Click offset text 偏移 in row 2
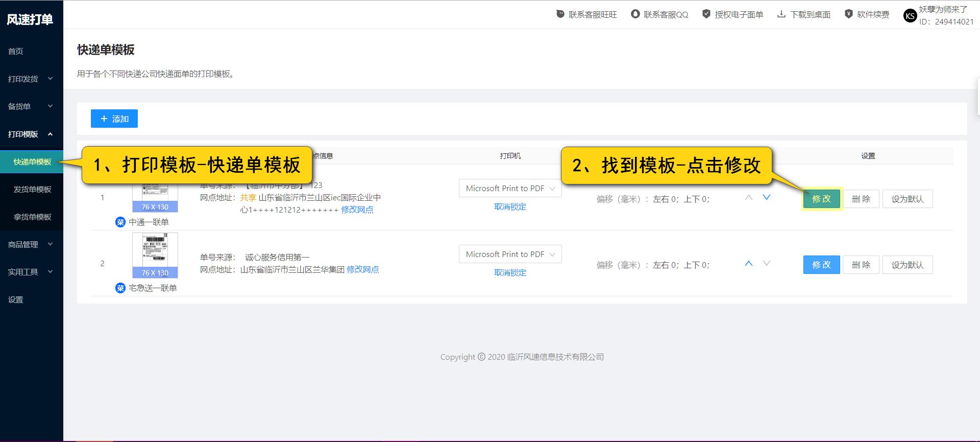Viewport: 980px width, 442px height. click(x=653, y=265)
